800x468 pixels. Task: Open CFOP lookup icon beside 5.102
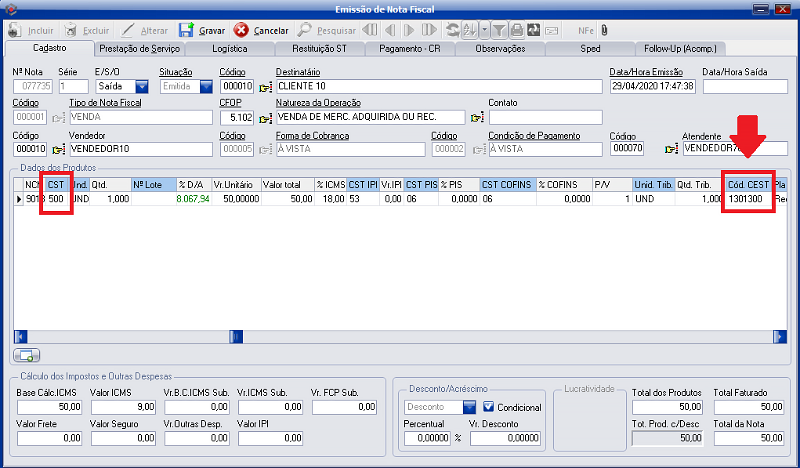click(x=265, y=118)
